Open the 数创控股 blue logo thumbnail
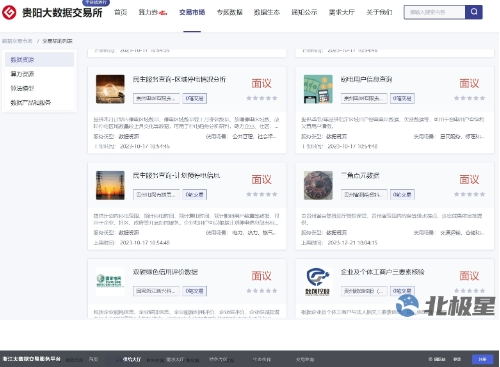Viewport: 500px width, 367px height. [x=318, y=282]
